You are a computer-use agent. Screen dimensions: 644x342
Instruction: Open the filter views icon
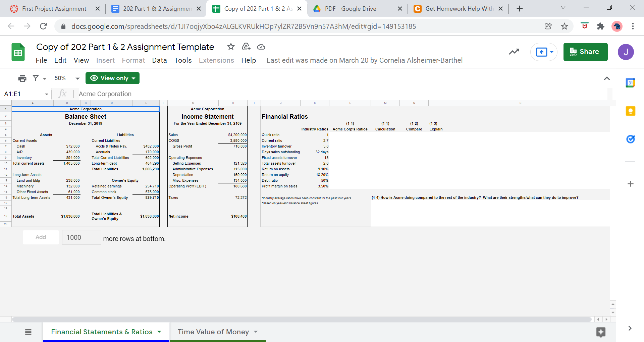pos(36,78)
